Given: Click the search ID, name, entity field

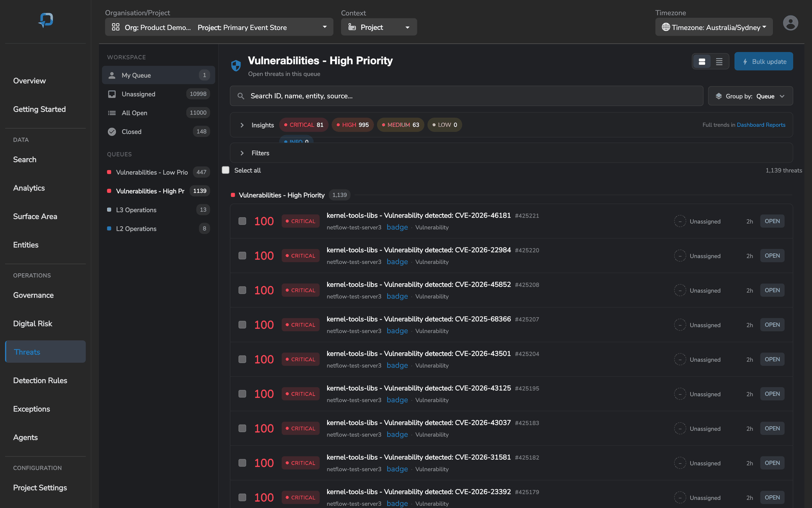Looking at the screenshot, I should point(466,96).
